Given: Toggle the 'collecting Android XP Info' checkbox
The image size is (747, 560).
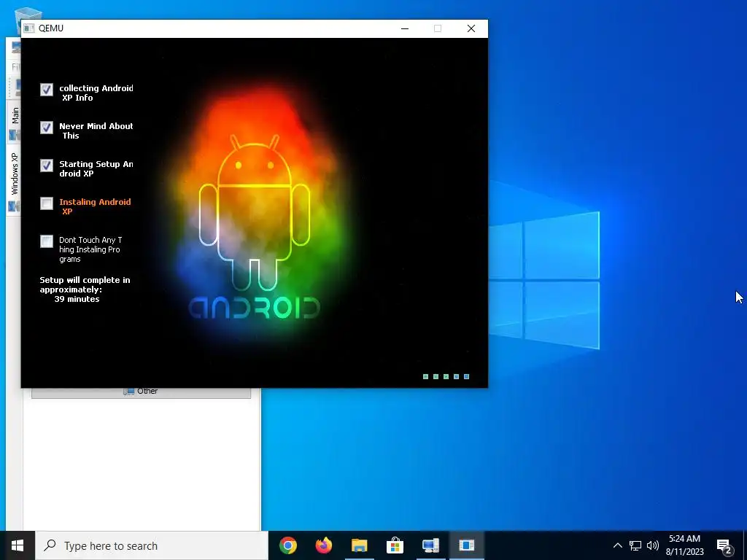Looking at the screenshot, I should [47, 90].
